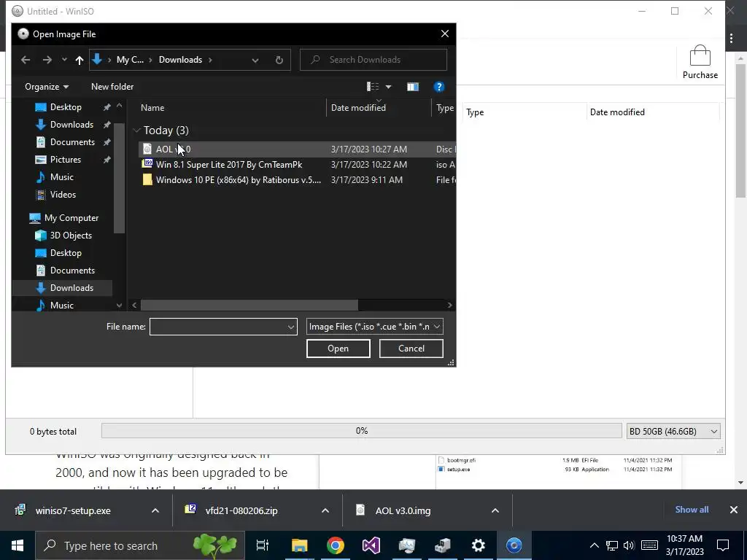Open Settings gear on taskbar

point(478,545)
